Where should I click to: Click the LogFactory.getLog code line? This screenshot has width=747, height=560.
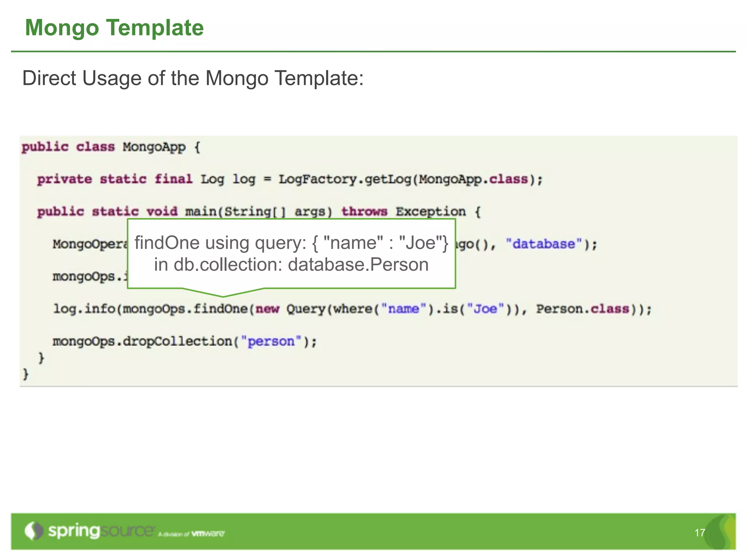coord(290,179)
